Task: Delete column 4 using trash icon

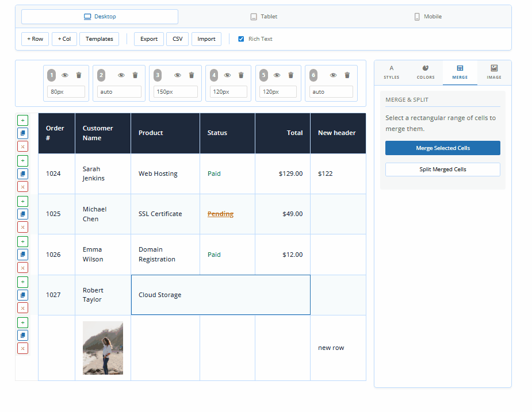Action: (x=241, y=75)
